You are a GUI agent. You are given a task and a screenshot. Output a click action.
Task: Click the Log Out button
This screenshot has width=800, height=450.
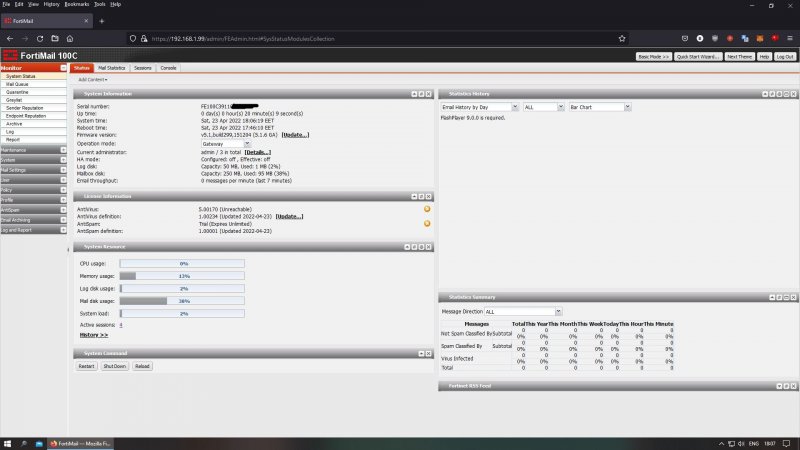[785, 57]
